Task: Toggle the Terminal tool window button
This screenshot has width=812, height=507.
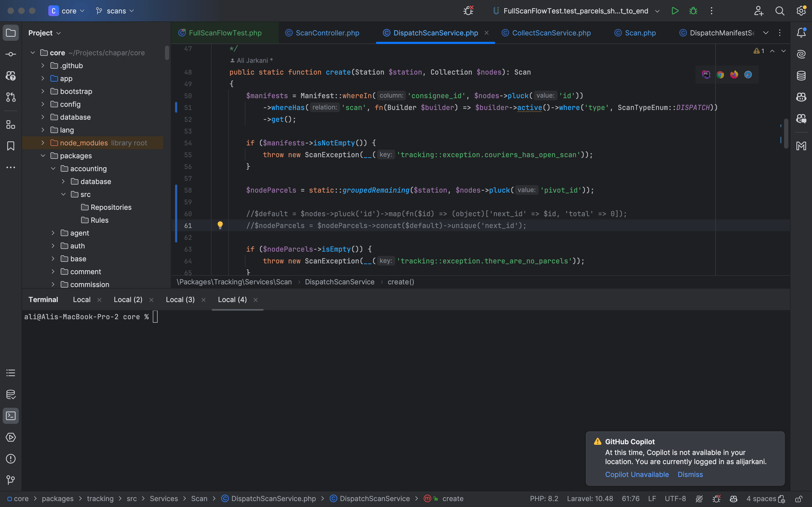Action: (10, 416)
